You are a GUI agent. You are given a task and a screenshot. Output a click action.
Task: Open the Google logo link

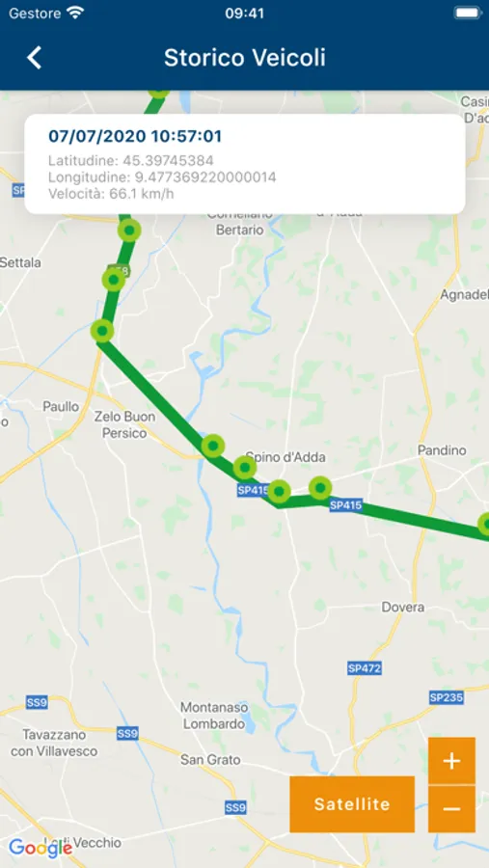[41, 848]
